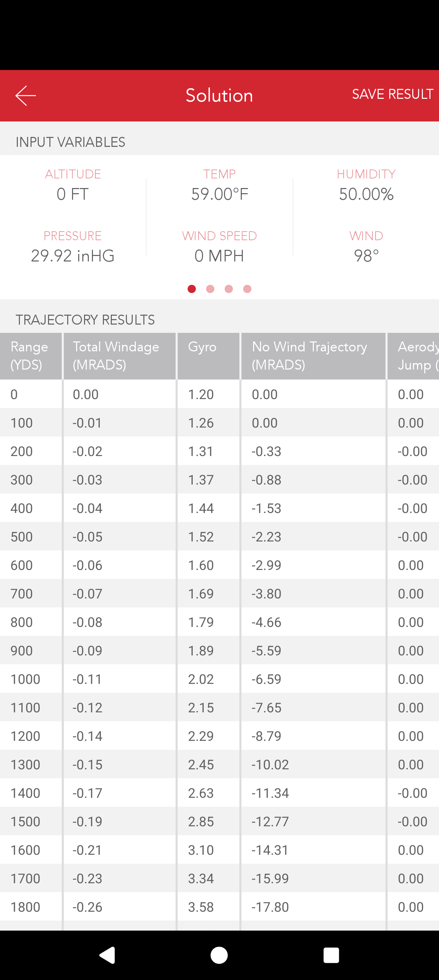Image resolution: width=439 pixels, height=980 pixels.
Task: Tap the back arrow icon
Action: [25, 95]
